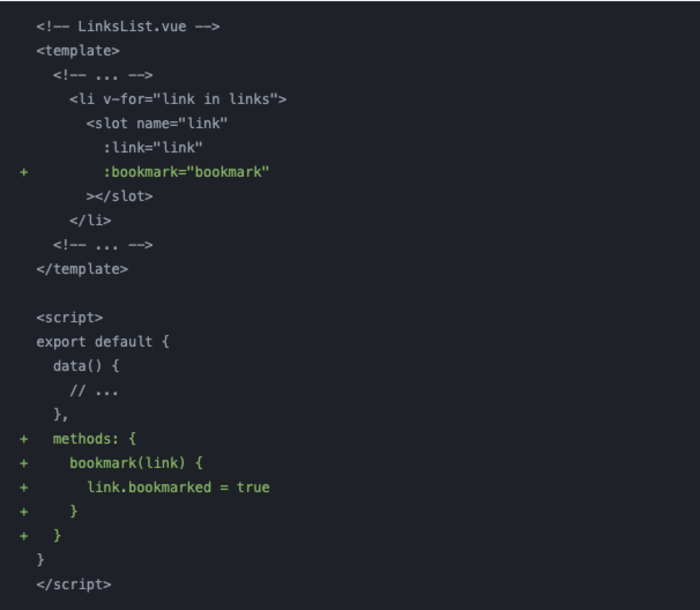
Task: Click the :link="link" binding line
Action: pyautogui.click(x=153, y=148)
